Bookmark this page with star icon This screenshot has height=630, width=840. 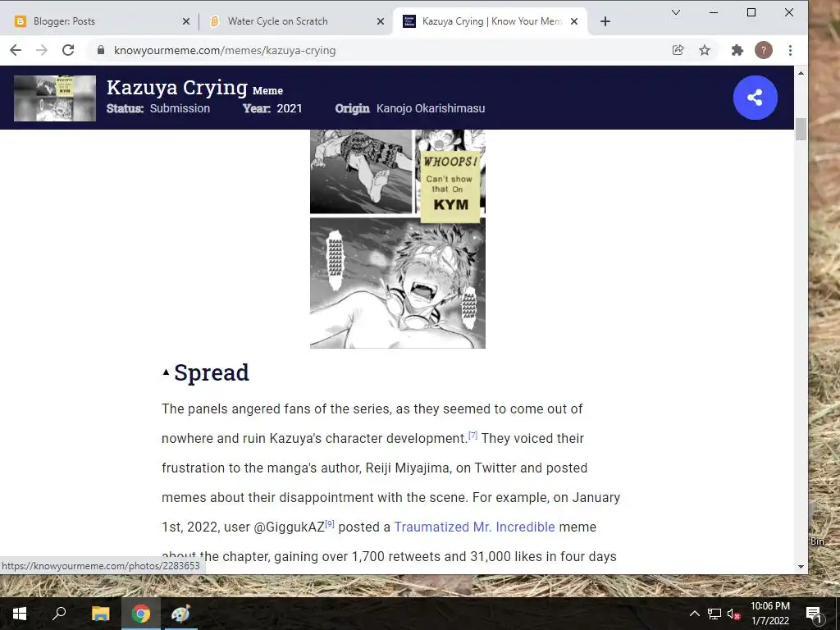pyautogui.click(x=705, y=50)
